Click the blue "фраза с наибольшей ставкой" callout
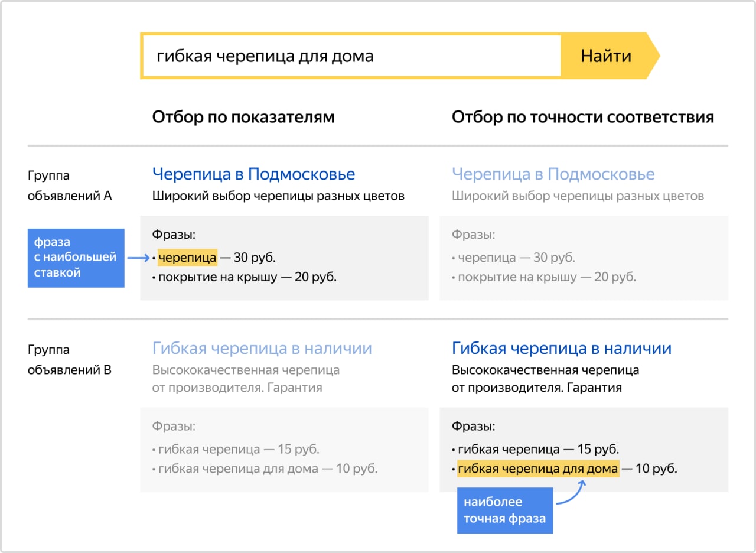The width and height of the screenshot is (756, 553). (76, 258)
